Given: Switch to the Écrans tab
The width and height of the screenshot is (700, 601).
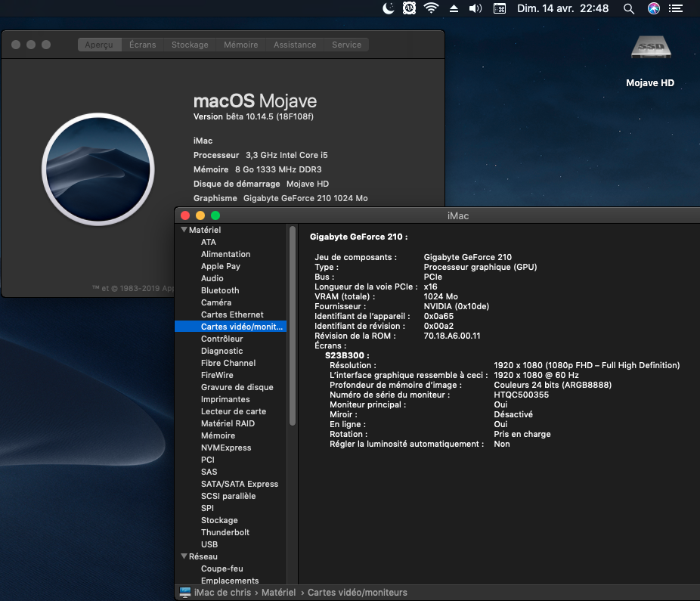Looking at the screenshot, I should [142, 45].
